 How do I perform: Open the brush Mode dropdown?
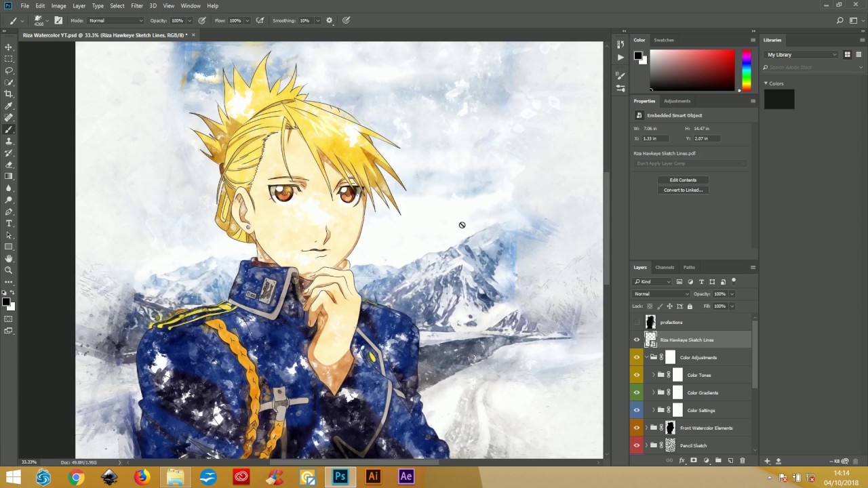click(x=116, y=20)
